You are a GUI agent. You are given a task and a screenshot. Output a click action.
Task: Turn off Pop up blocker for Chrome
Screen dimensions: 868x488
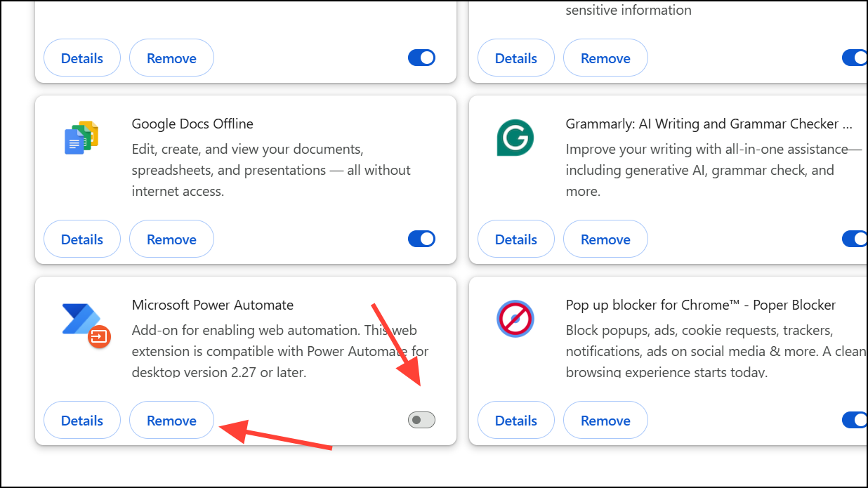tap(854, 419)
